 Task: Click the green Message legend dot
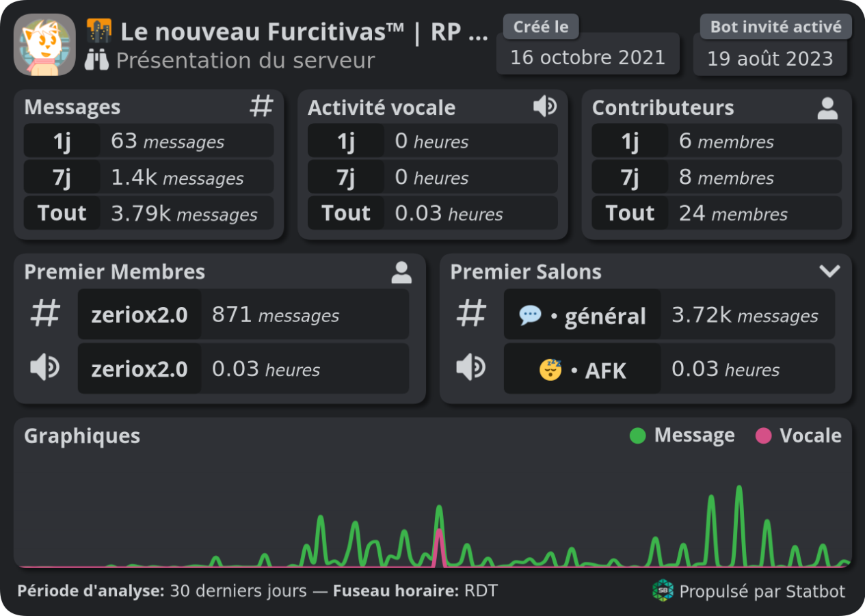coord(637,436)
